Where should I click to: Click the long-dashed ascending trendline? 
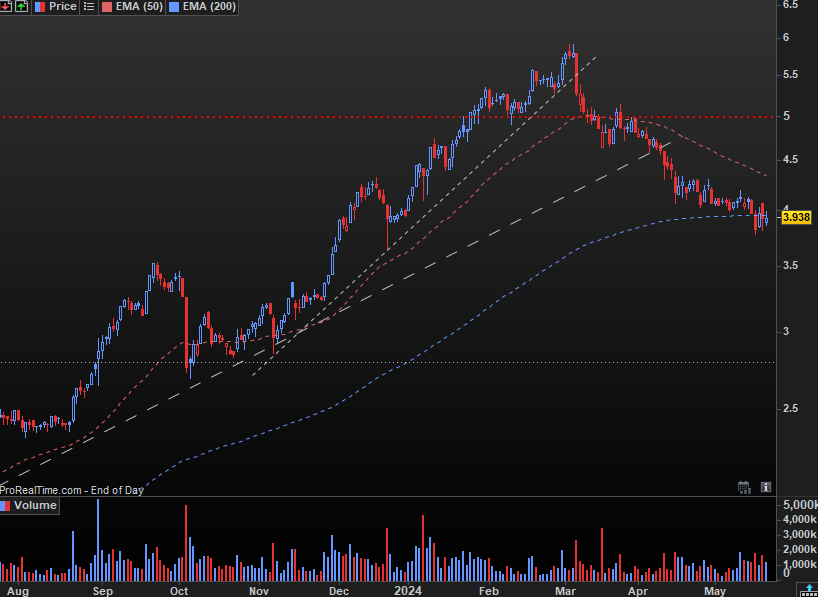334,315
